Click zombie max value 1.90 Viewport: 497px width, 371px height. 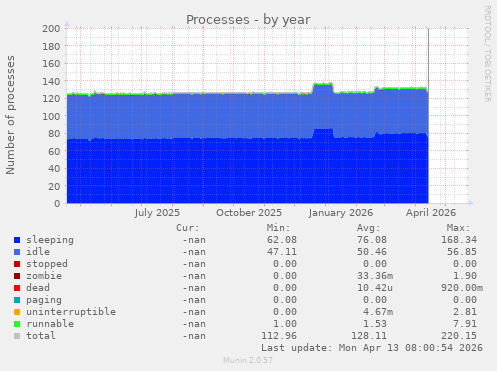point(465,276)
